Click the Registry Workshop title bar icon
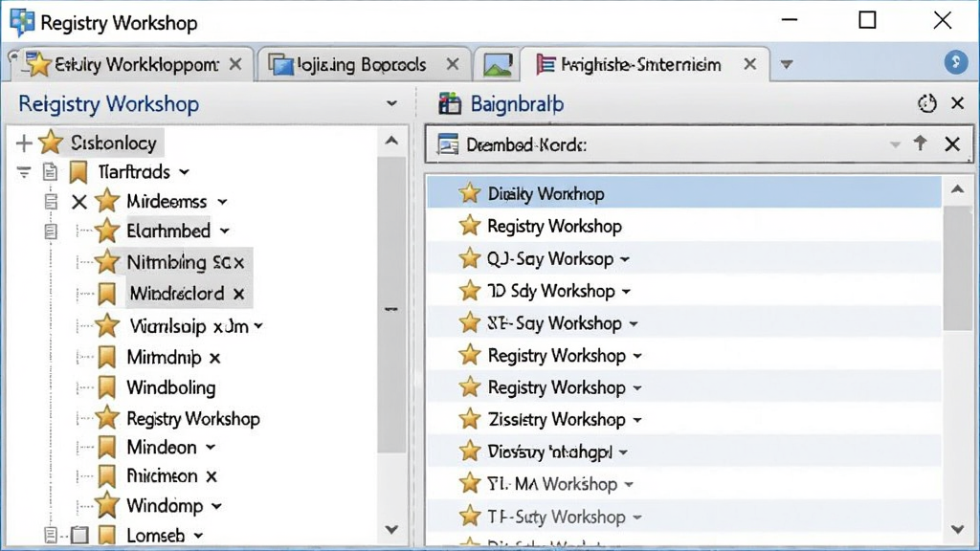 [x=22, y=23]
